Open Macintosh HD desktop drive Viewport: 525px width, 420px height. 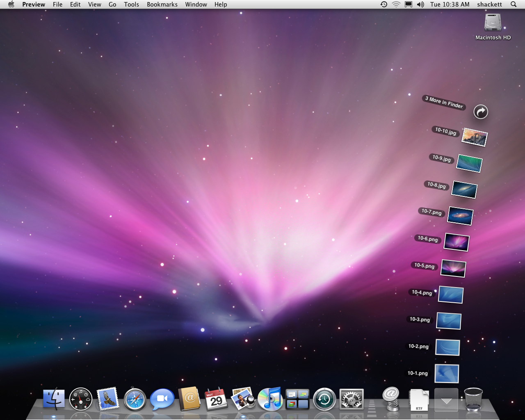[x=493, y=23]
